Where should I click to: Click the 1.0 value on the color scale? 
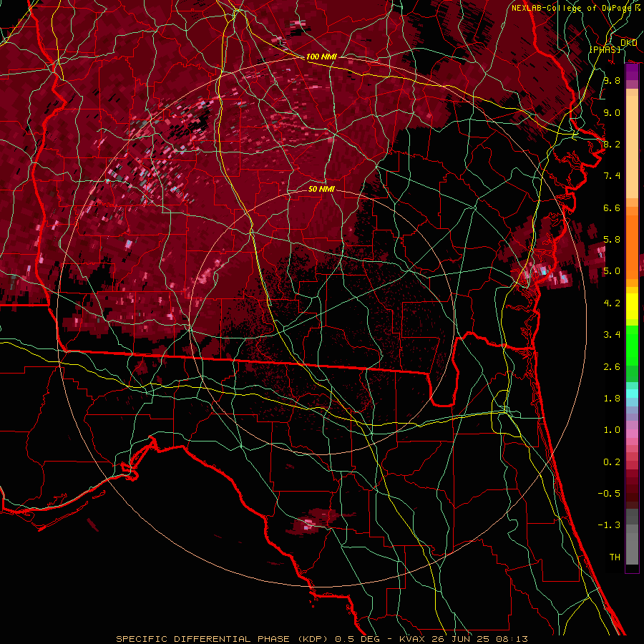[612, 430]
